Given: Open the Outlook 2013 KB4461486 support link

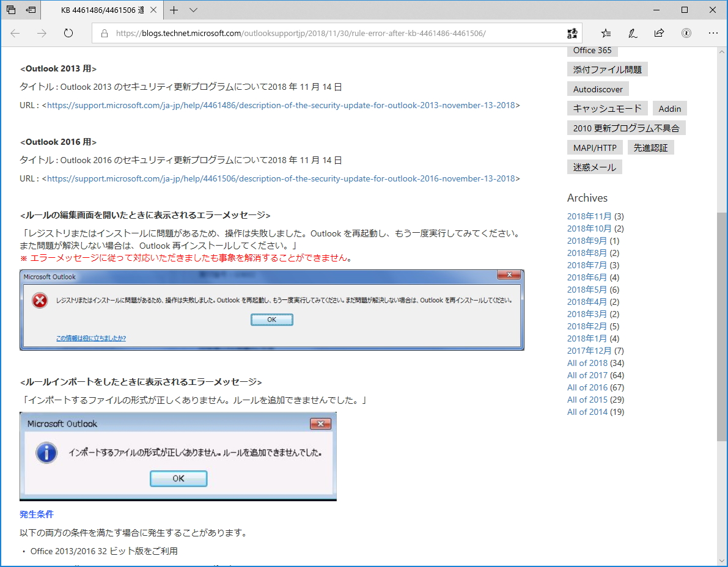Looking at the screenshot, I should point(278,104).
